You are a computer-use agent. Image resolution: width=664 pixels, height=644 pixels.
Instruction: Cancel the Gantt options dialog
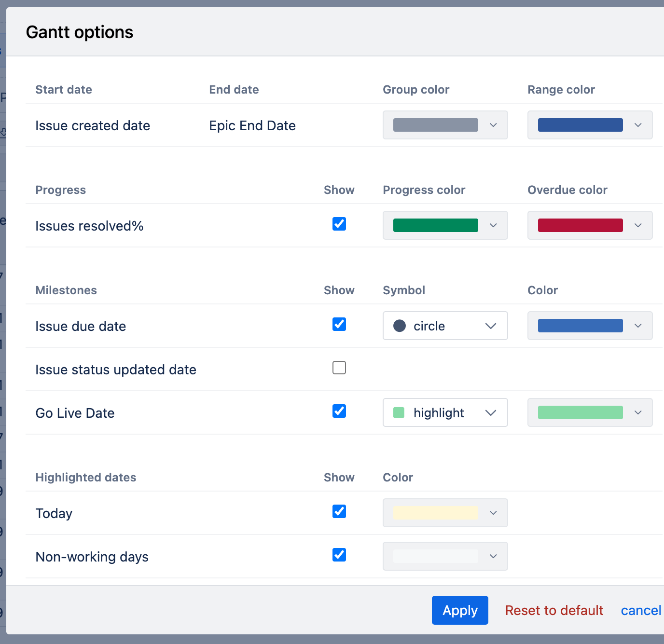pos(640,610)
